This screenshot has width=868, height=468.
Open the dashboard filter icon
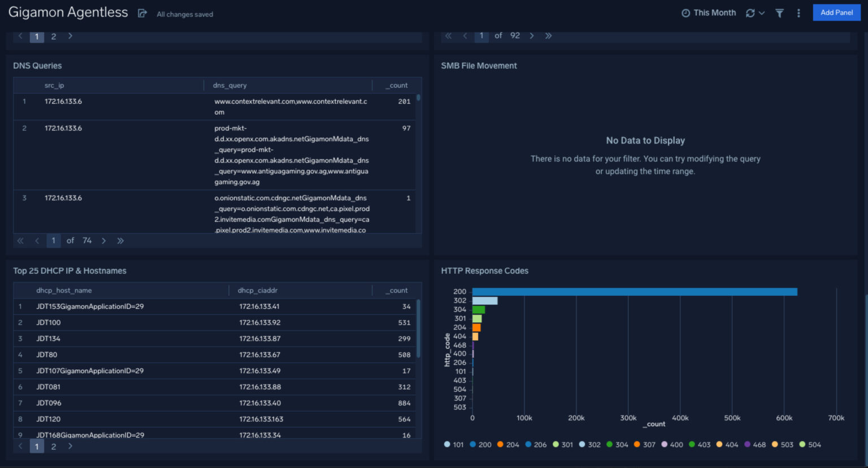(779, 12)
